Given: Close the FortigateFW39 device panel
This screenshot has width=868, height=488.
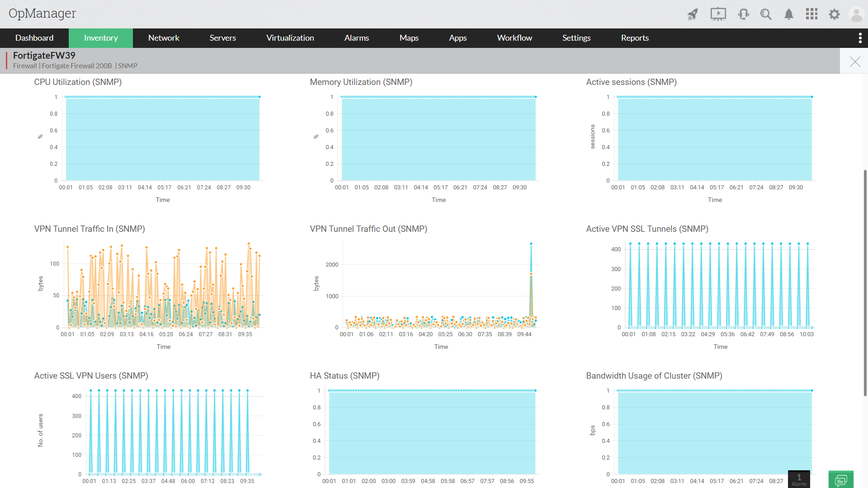Looking at the screenshot, I should tap(854, 61).
